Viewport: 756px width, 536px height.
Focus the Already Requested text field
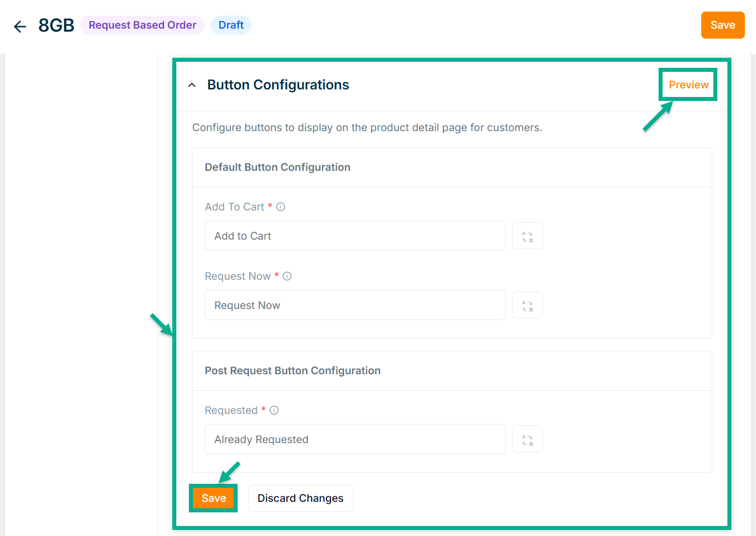(355, 440)
